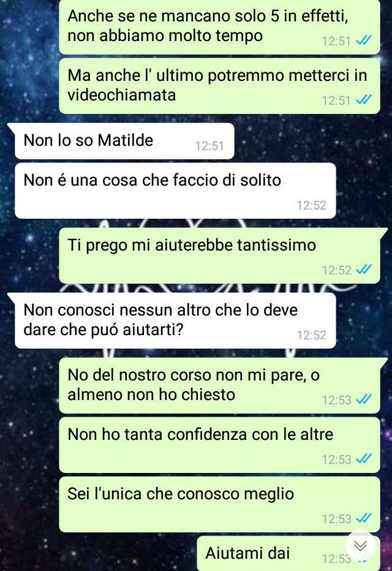This screenshot has width=392, height=571.
Task: Tap read ticks on 'No del nostro corso' message
Action: [364, 399]
